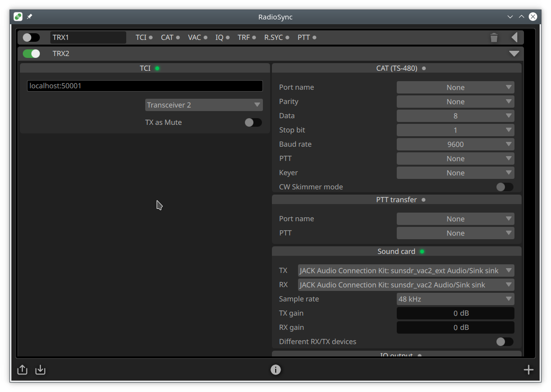Open the CAT Port name dropdown
This screenshot has height=392, width=551.
click(456, 87)
